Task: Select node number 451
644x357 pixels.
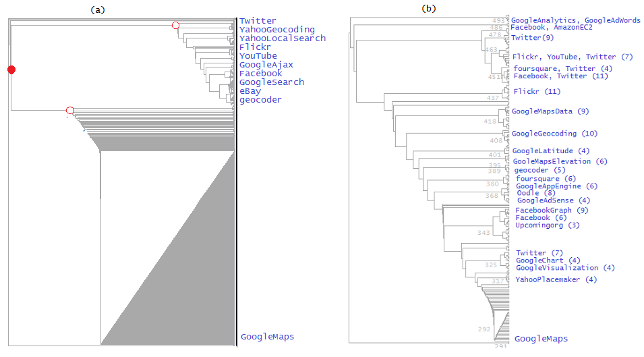Action: 494,77
